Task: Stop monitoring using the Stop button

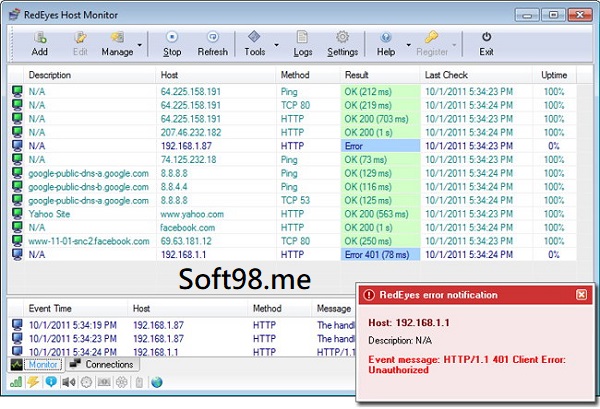Action: pos(172,44)
